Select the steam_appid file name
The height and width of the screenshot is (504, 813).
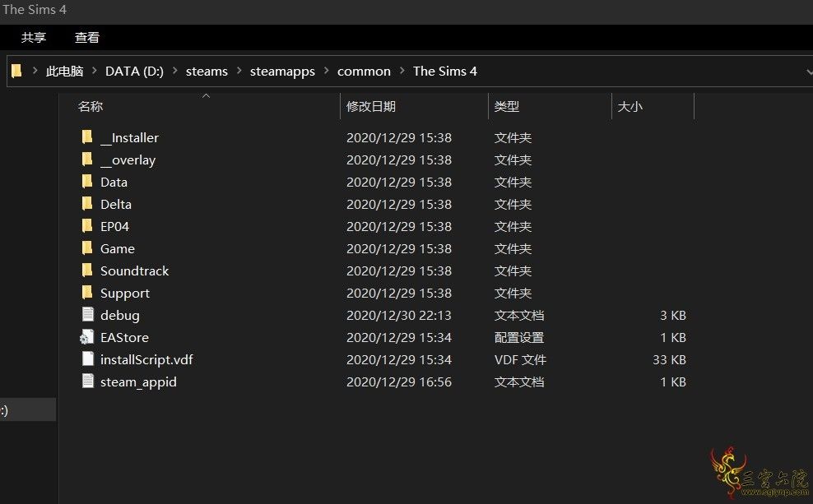pyautogui.click(x=138, y=382)
